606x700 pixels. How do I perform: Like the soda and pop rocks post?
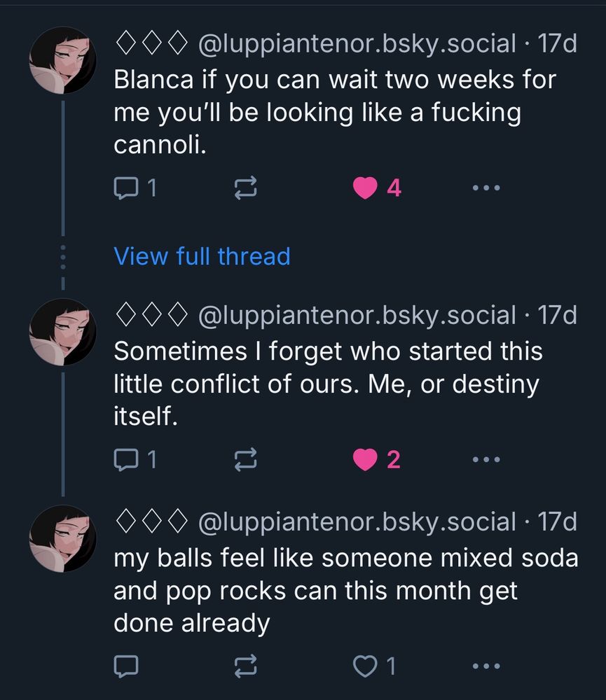365,666
